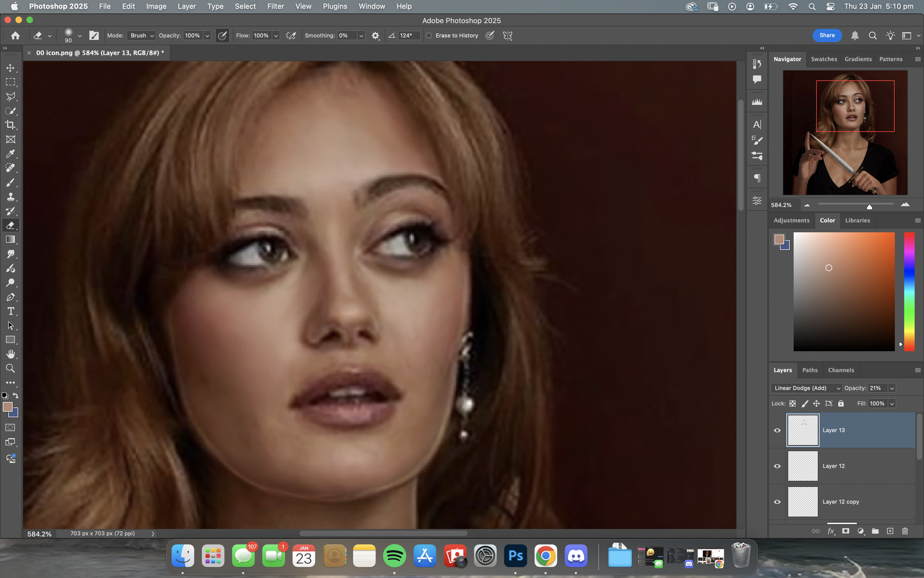Enable Erase to History checkbox
Screen dimensions: 924x578
(429, 36)
